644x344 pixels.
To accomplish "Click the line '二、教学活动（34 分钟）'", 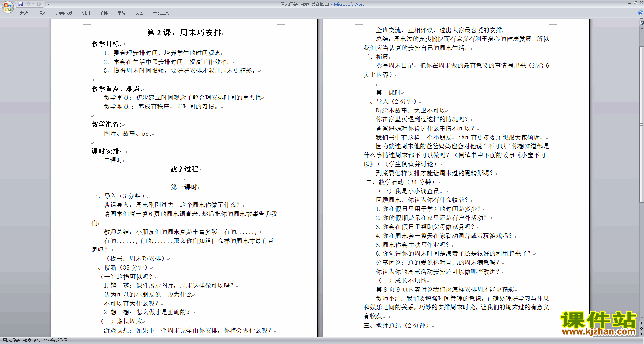I will coord(401,182).
